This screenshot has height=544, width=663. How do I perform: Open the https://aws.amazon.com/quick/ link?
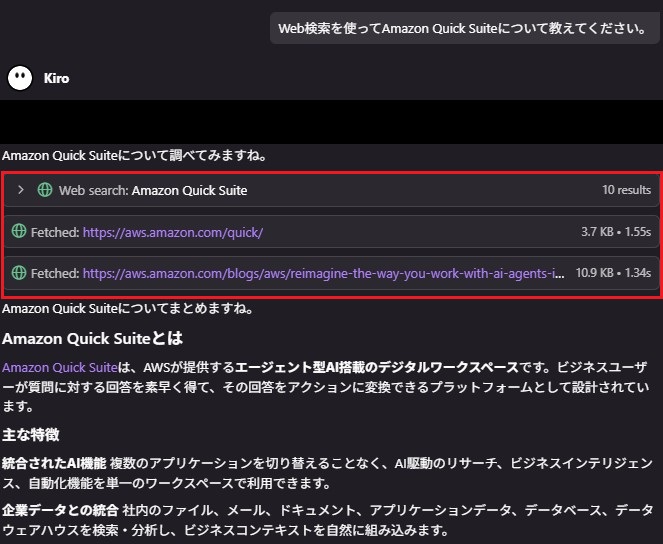point(172,232)
